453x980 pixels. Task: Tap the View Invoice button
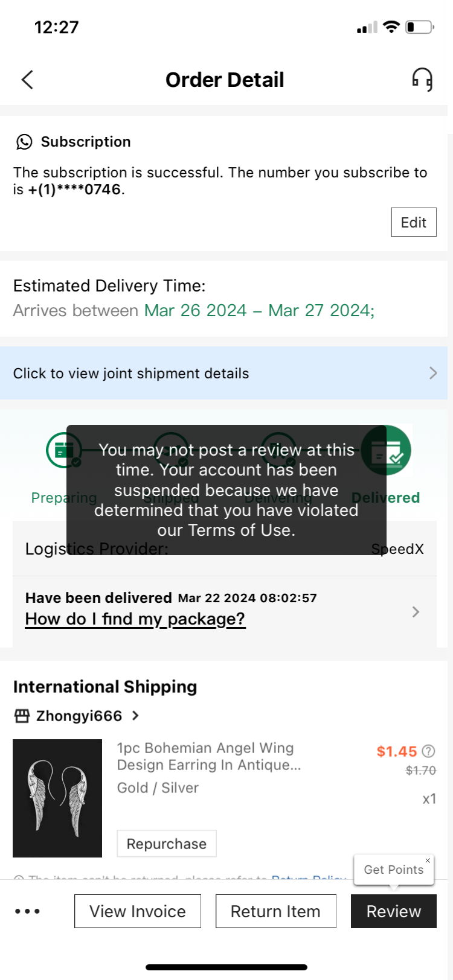click(x=137, y=911)
